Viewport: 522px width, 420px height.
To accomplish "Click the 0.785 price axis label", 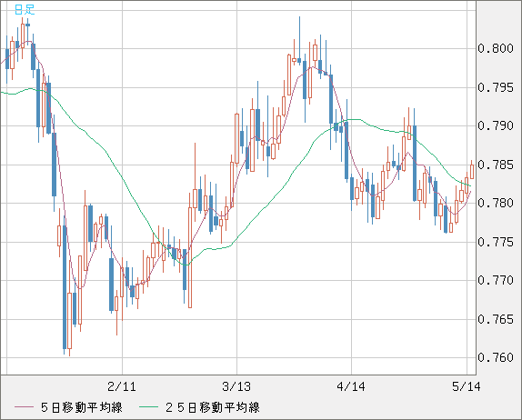I will point(496,165).
